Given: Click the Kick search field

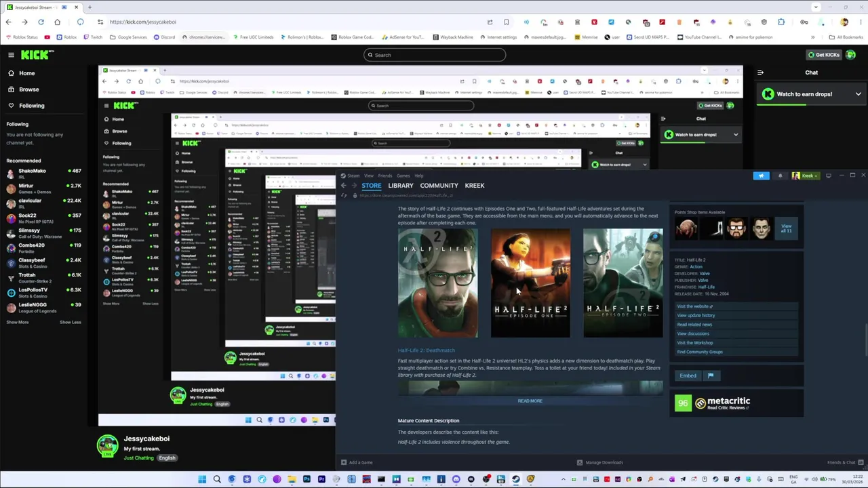Looking at the screenshot, I should coord(434,55).
